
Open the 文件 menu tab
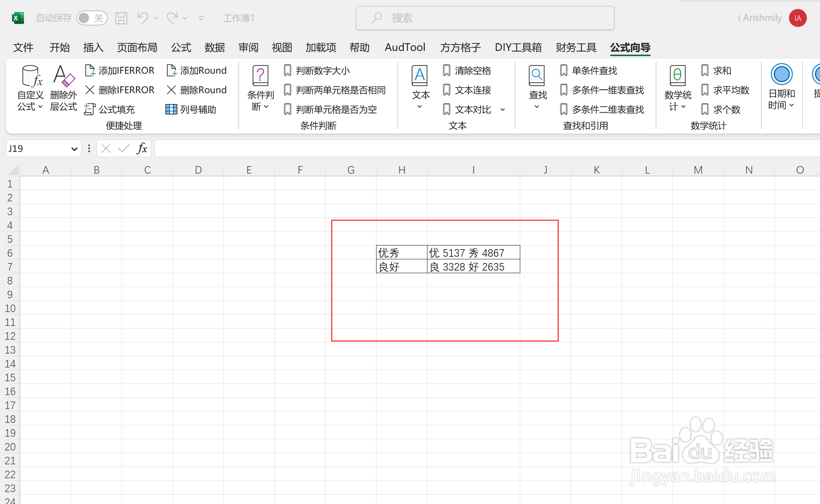[23, 48]
